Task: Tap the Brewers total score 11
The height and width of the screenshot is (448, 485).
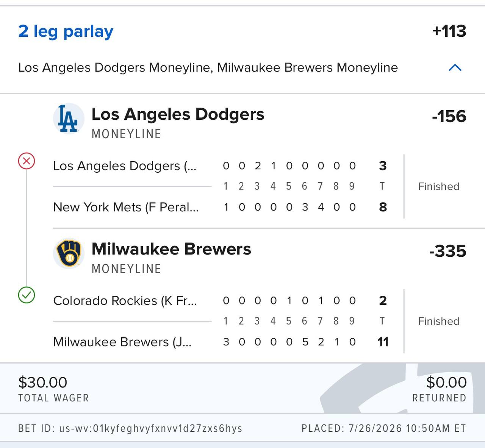Action: tap(383, 342)
